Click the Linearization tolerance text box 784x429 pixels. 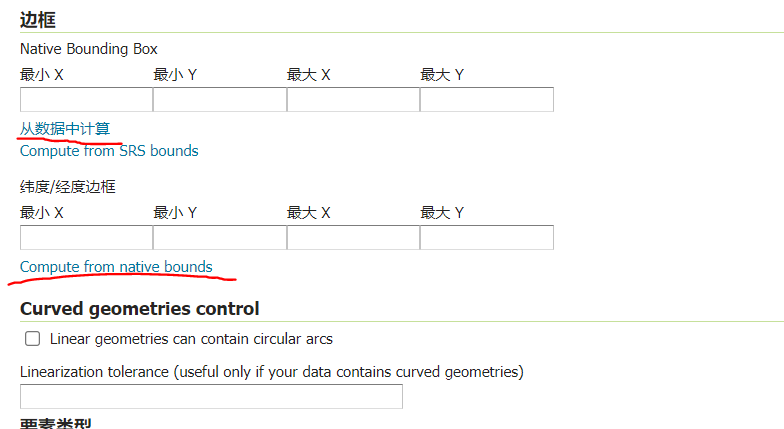(x=211, y=397)
